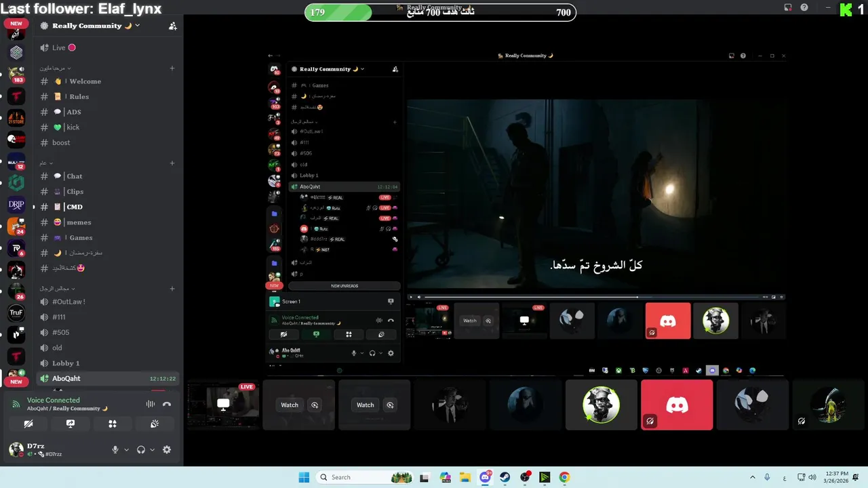Open Google Chrome from the taskbar
This screenshot has height=488, width=868.
(564, 477)
